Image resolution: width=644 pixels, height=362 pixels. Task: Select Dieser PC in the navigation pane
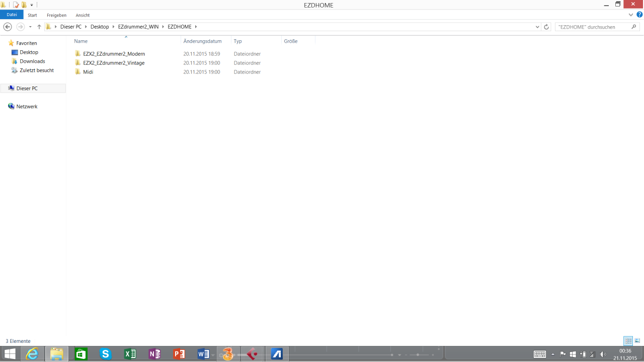27,88
